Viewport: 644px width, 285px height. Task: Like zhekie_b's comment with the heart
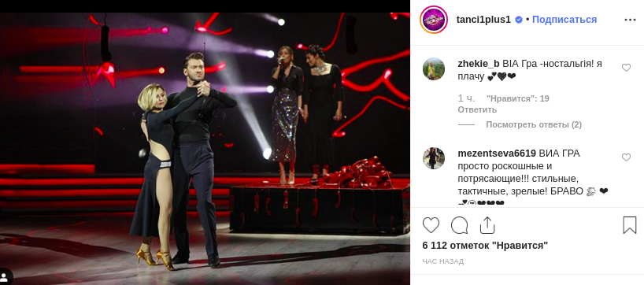pos(626,68)
